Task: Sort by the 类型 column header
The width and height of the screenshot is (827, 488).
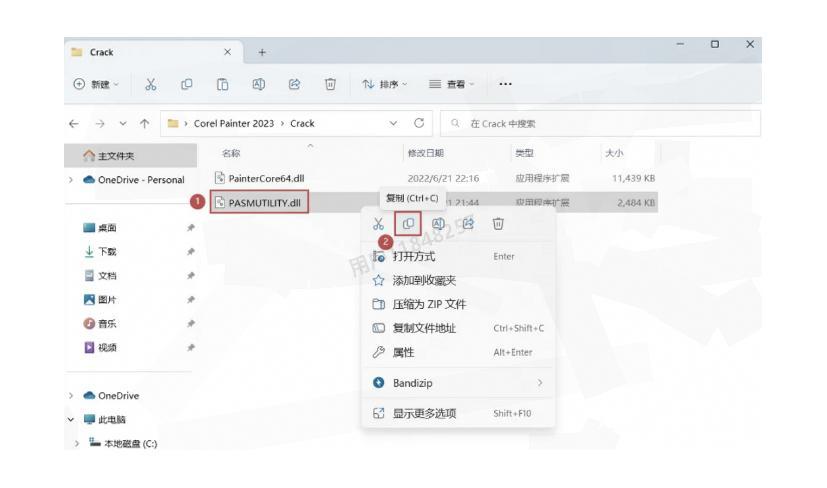Action: tap(524, 154)
